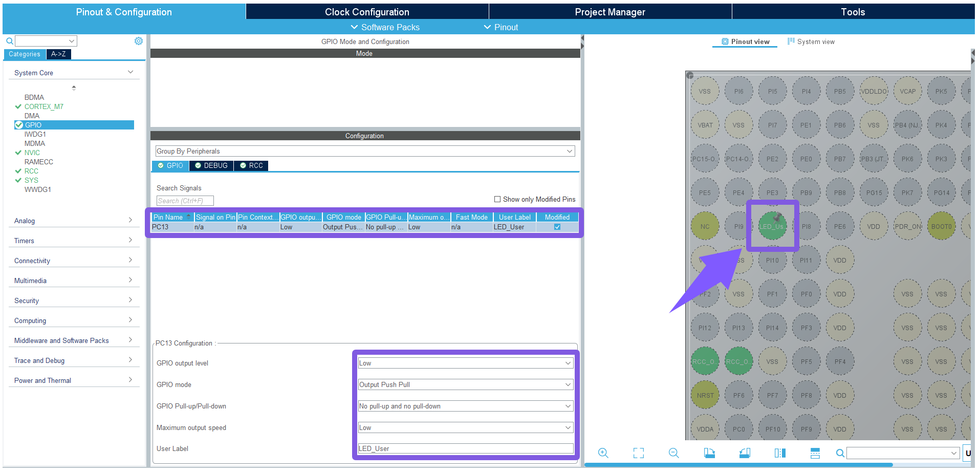
Task: Open the Tools tab
Action: (x=853, y=12)
